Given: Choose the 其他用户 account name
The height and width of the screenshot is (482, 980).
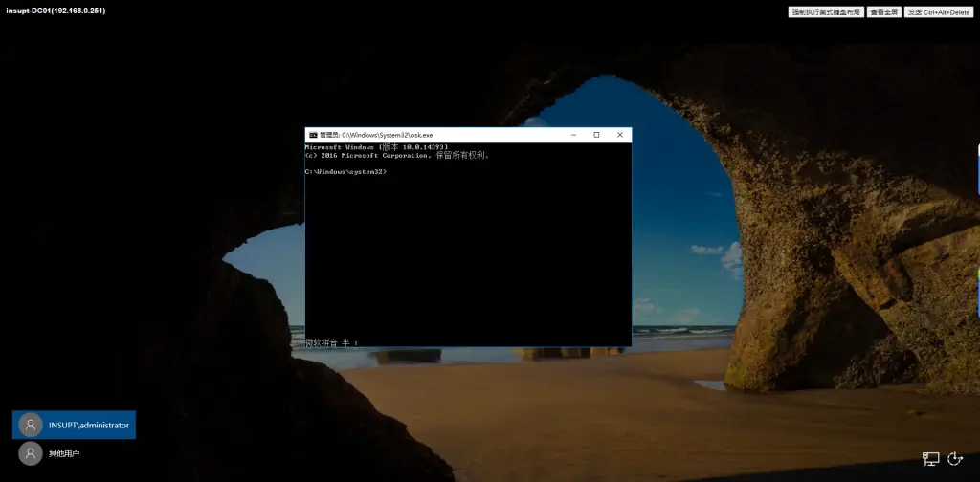Looking at the screenshot, I should click(x=64, y=453).
